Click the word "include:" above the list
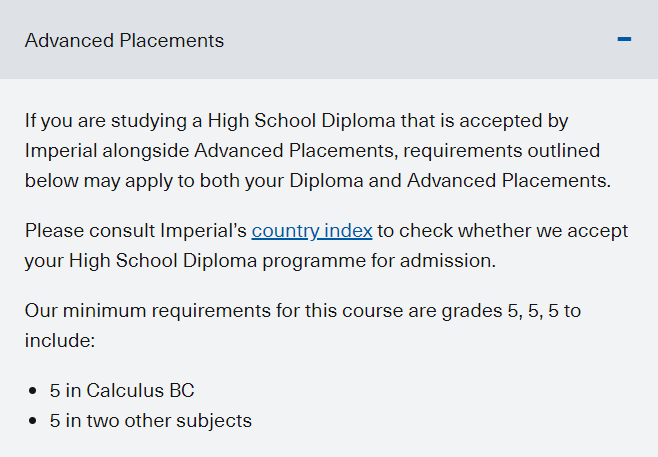This screenshot has height=457, width=658. (59, 341)
